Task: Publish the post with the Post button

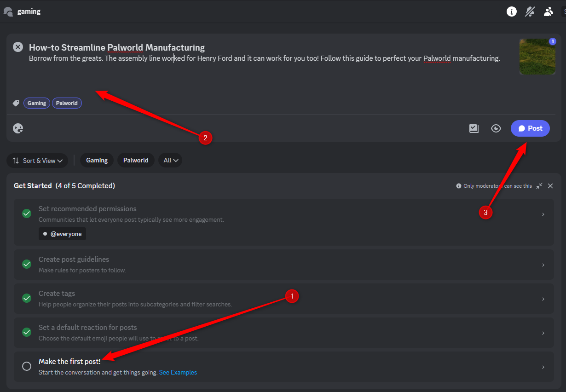Action: [530, 128]
